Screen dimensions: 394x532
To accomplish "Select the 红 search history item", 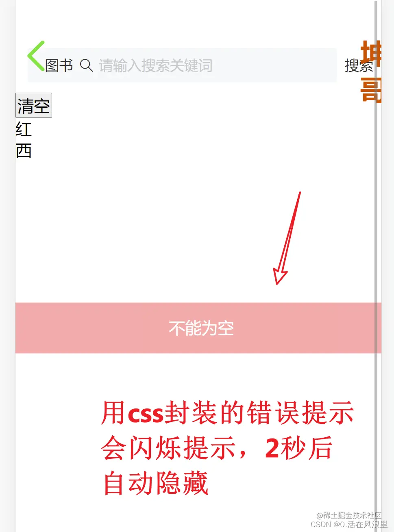I will pos(24,130).
